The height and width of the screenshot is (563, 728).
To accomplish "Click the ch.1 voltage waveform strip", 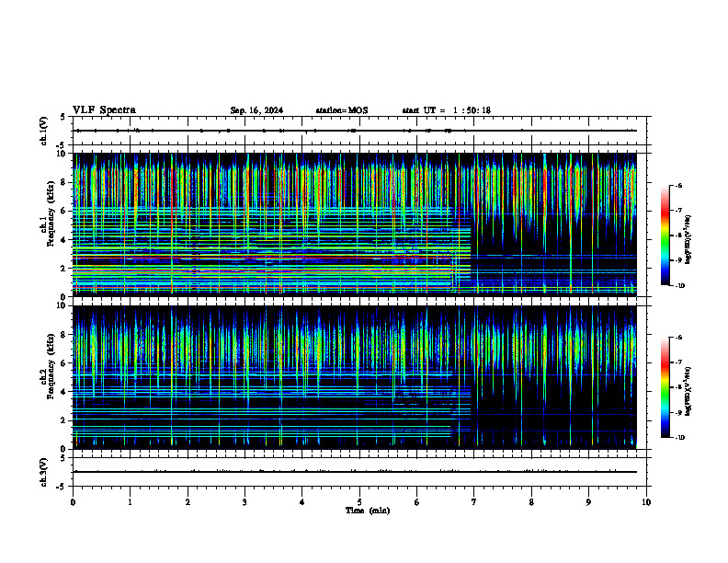I will (x=359, y=131).
